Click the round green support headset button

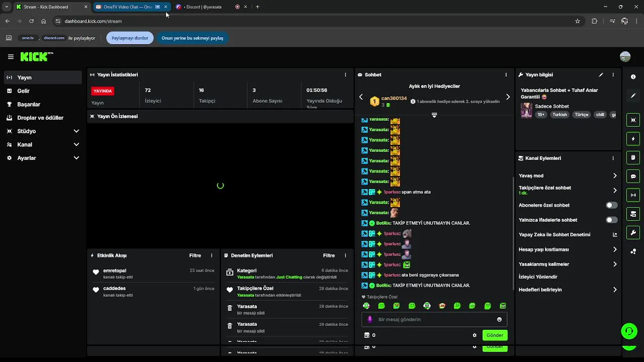[629, 331]
